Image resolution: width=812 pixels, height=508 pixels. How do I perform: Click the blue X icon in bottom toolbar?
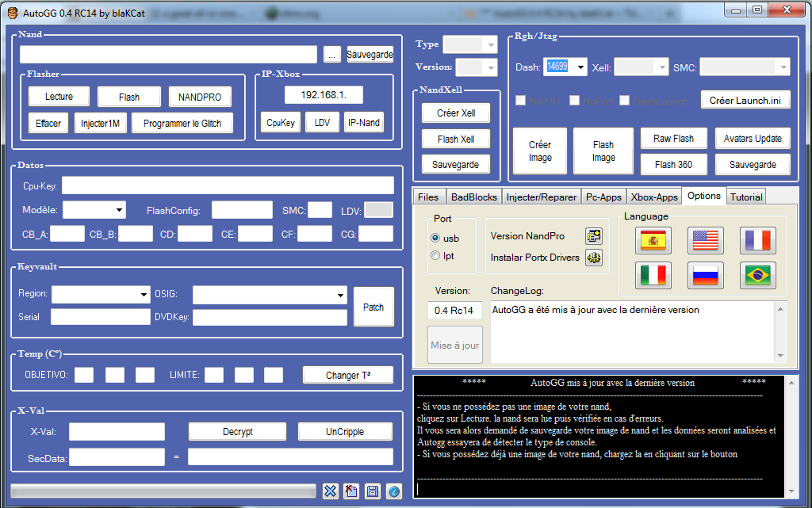point(330,491)
